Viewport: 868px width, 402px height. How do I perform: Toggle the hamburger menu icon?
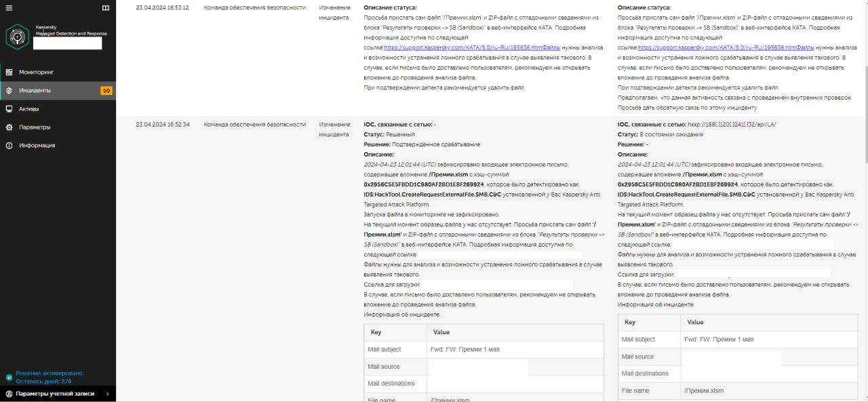pyautogui.click(x=8, y=8)
